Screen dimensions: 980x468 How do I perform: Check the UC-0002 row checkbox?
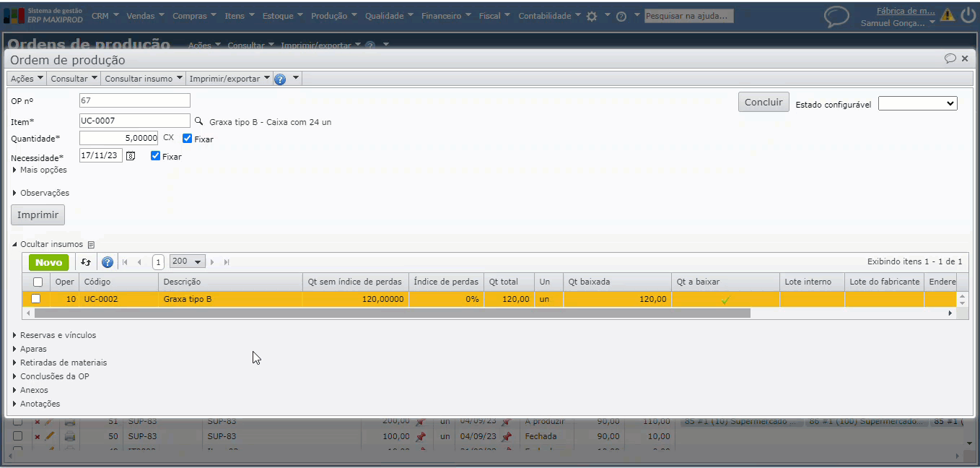(x=35, y=299)
